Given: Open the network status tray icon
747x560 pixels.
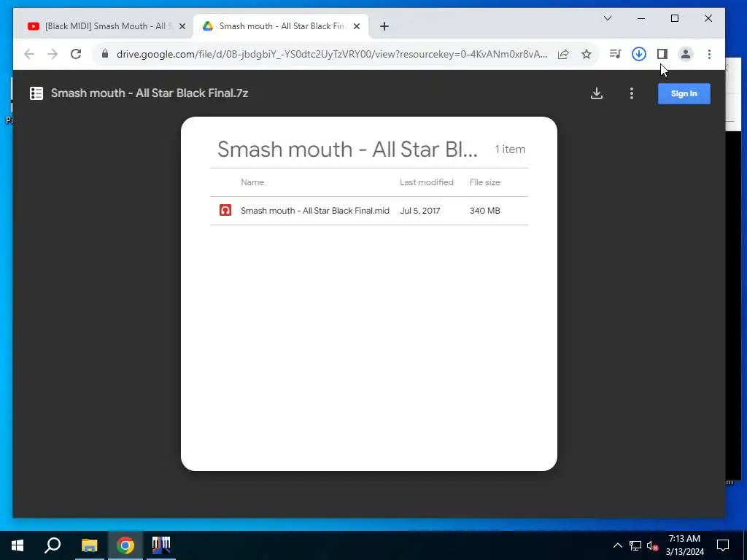Looking at the screenshot, I should 635,545.
